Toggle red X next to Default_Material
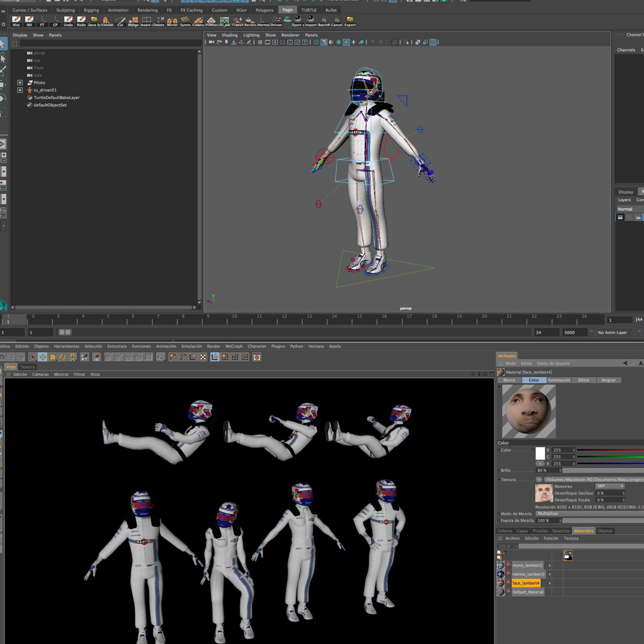The width and height of the screenshot is (644, 644). (508, 591)
